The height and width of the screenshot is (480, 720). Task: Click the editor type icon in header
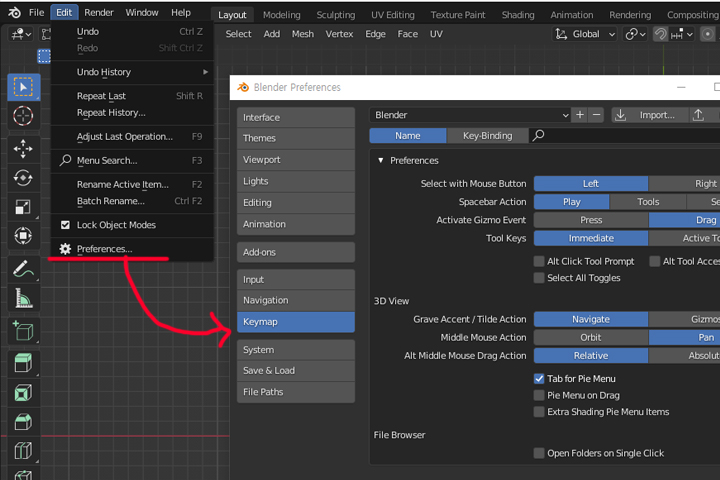(x=21, y=34)
